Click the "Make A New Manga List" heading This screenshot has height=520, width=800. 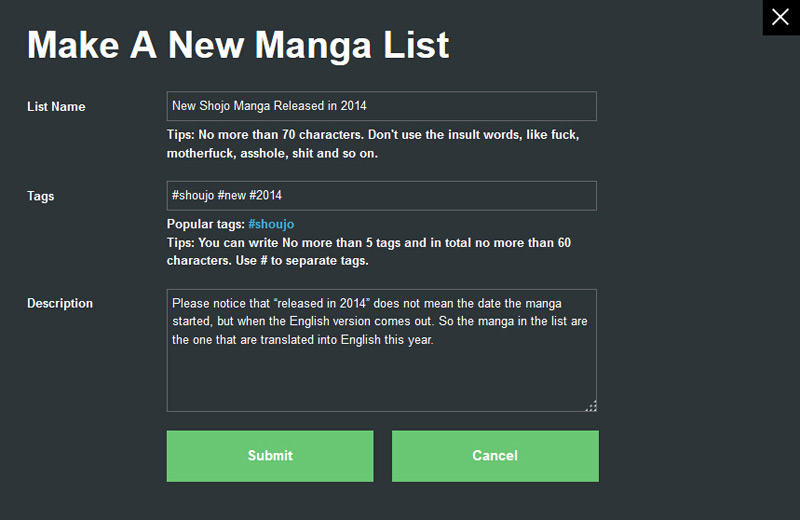238,45
